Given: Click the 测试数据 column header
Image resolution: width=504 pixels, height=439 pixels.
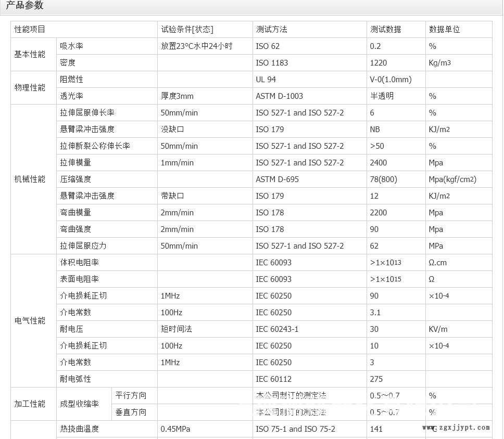Looking at the screenshot, I should point(385,30).
